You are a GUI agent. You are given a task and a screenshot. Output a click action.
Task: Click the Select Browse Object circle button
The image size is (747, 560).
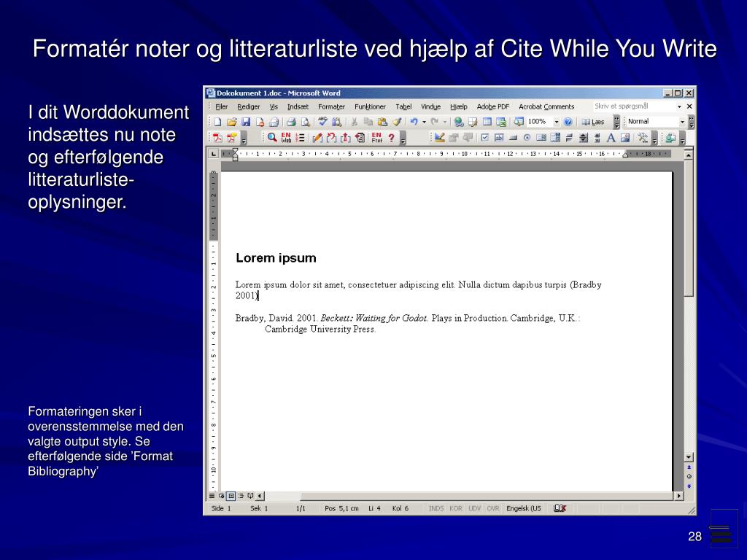pyautogui.click(x=689, y=477)
